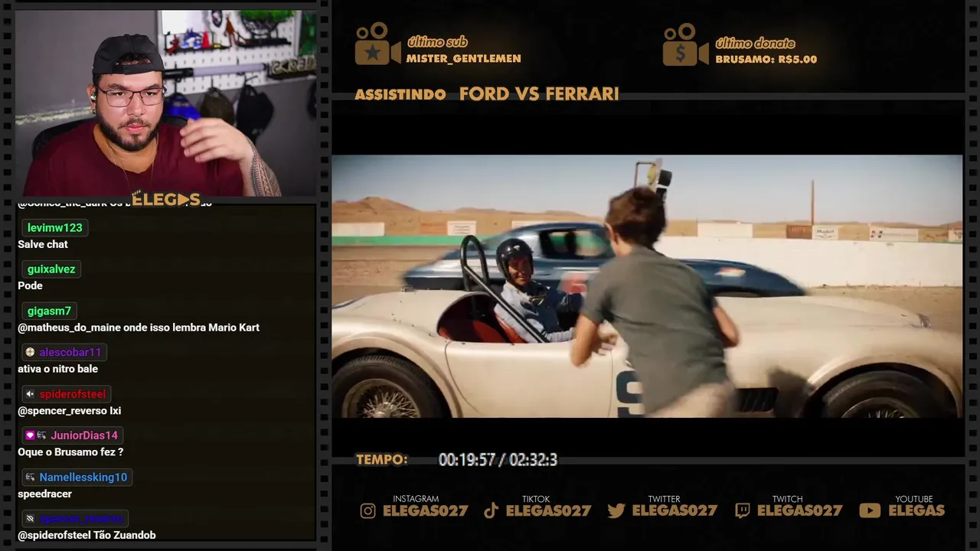Click the ASSISTINDO label

pos(400,95)
